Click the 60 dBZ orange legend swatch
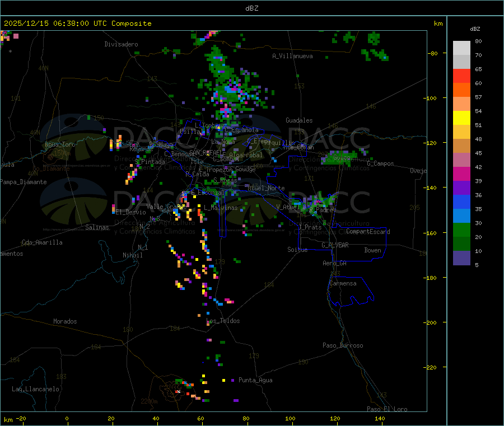The width and height of the screenshot is (504, 426). pyautogui.click(x=461, y=90)
